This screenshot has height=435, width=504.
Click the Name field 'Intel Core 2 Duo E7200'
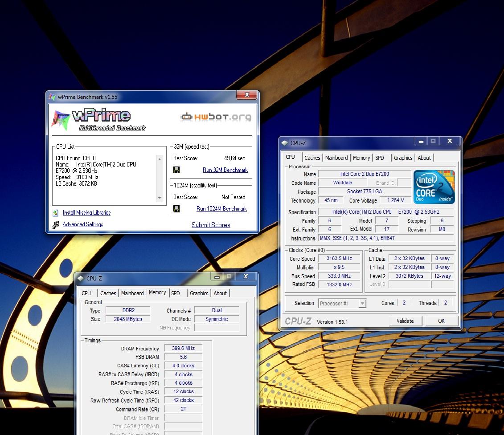[x=365, y=174]
